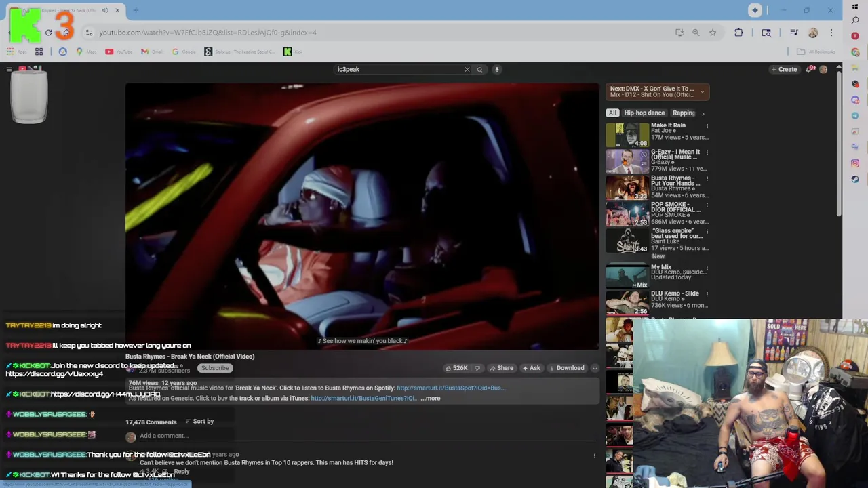The image size is (868, 488).
Task: Open YouTube notifications bell
Action: point(810,69)
